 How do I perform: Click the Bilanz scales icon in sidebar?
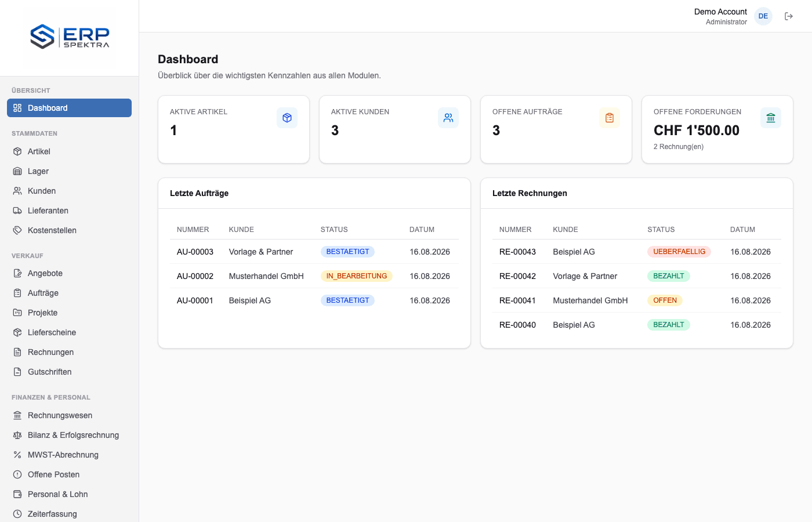pos(17,435)
